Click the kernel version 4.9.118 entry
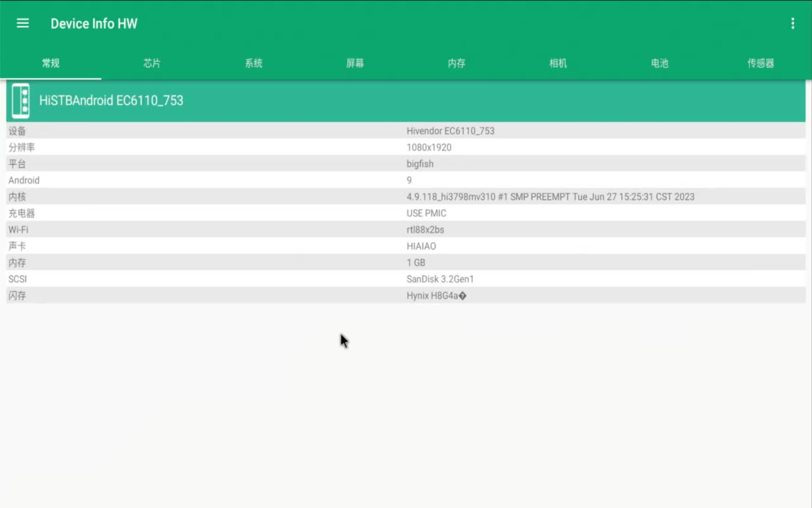812x508 pixels. tap(550, 197)
